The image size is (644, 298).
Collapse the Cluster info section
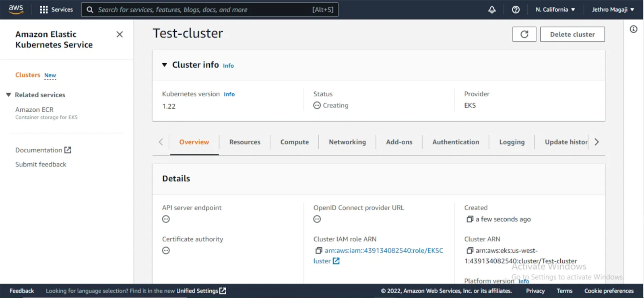point(164,65)
